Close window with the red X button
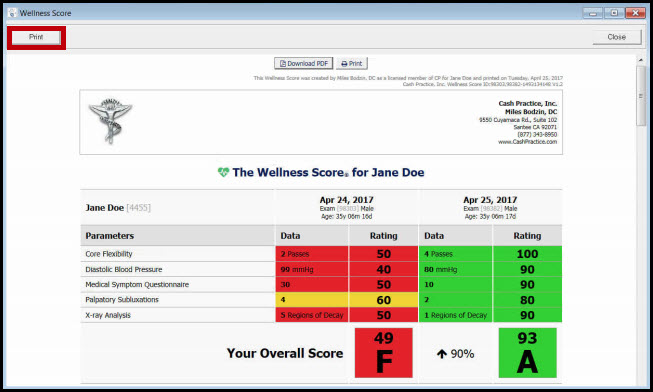 [636, 13]
